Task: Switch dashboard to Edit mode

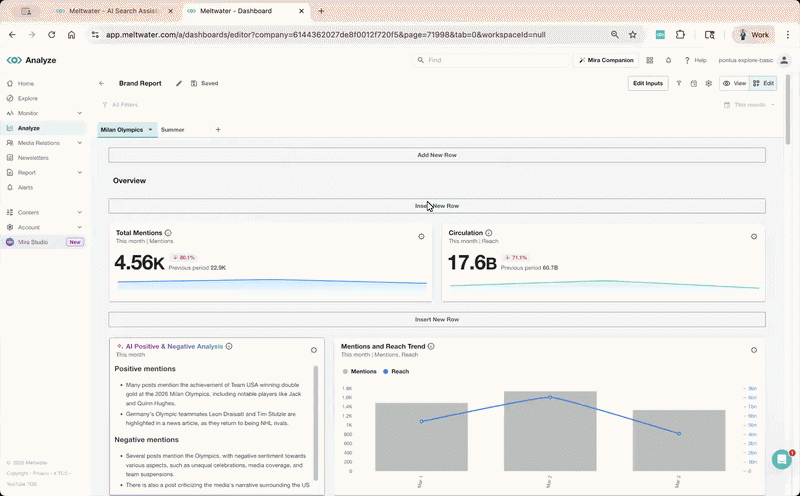Action: point(763,83)
